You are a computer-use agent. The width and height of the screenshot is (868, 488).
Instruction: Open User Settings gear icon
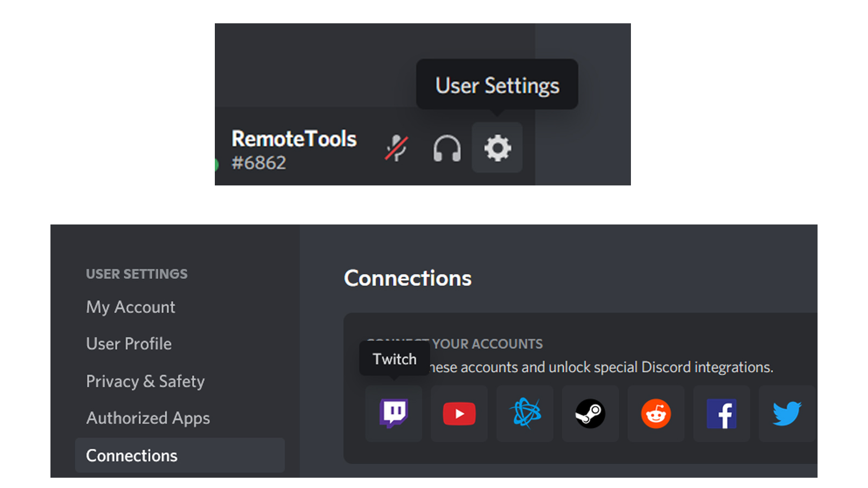tap(497, 147)
